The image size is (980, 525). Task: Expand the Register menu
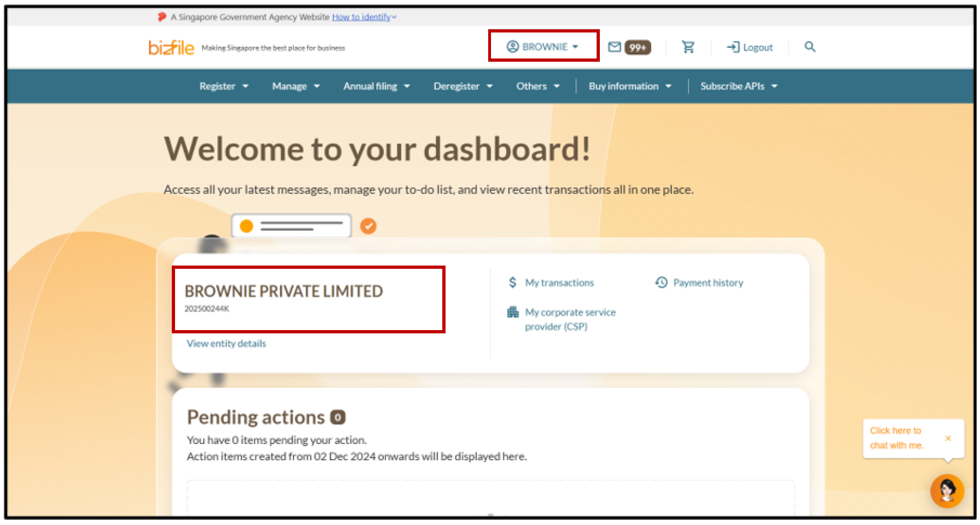(223, 86)
